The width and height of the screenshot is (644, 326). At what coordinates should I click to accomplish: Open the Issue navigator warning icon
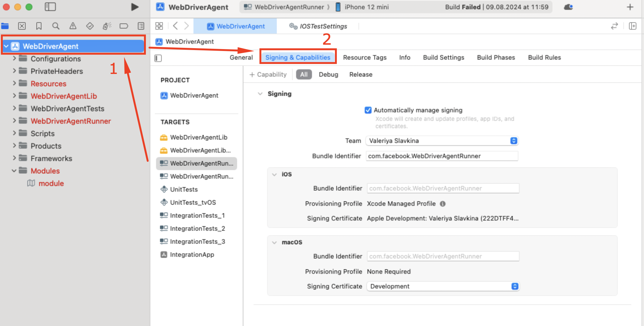pos(73,26)
